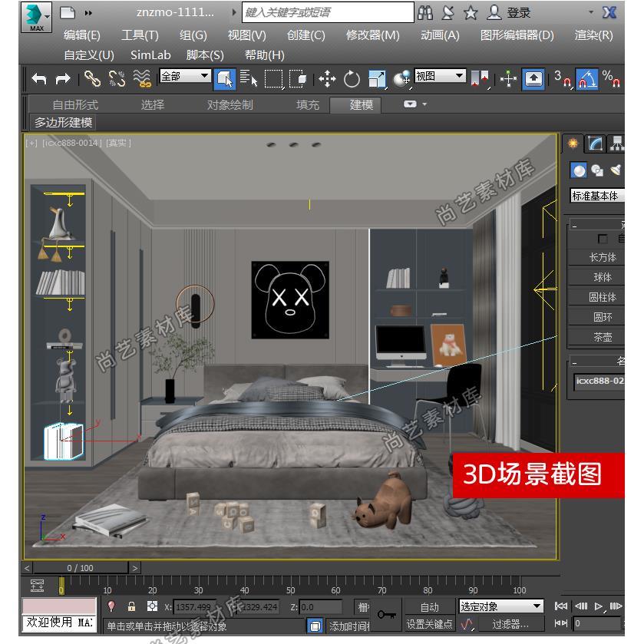This screenshot has width=644, height=644.
Task: Redo the last action
Action: [63, 78]
